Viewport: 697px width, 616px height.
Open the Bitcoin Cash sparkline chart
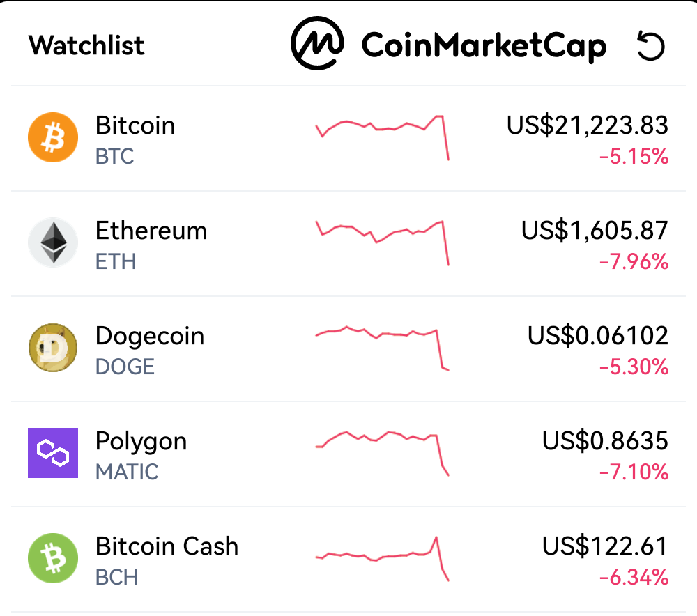point(382,559)
